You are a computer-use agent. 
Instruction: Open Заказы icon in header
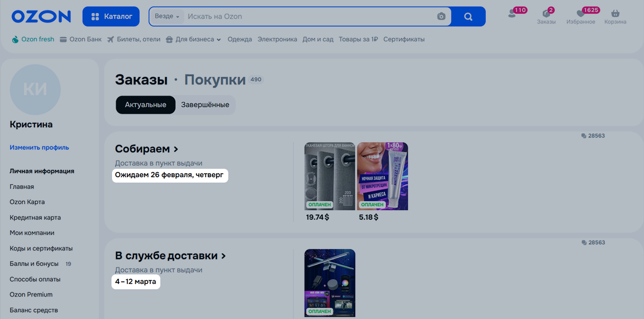pos(546,14)
